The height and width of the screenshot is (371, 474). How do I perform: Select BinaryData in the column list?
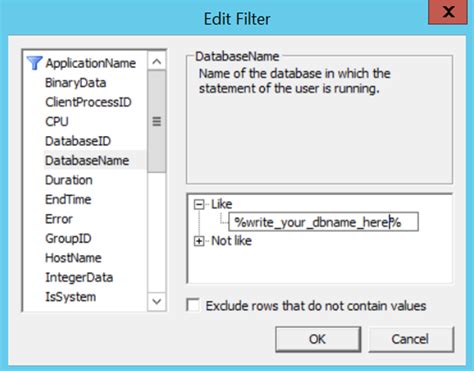click(x=76, y=83)
